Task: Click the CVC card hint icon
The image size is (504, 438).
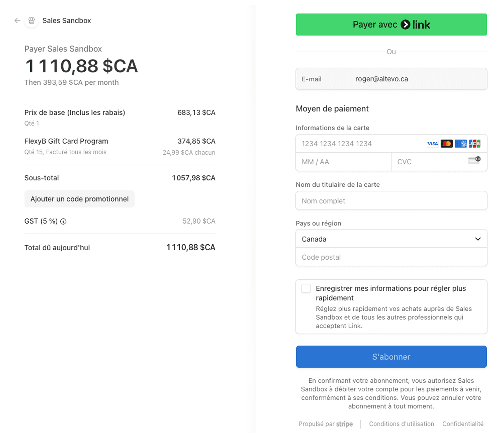Action: 474,161
